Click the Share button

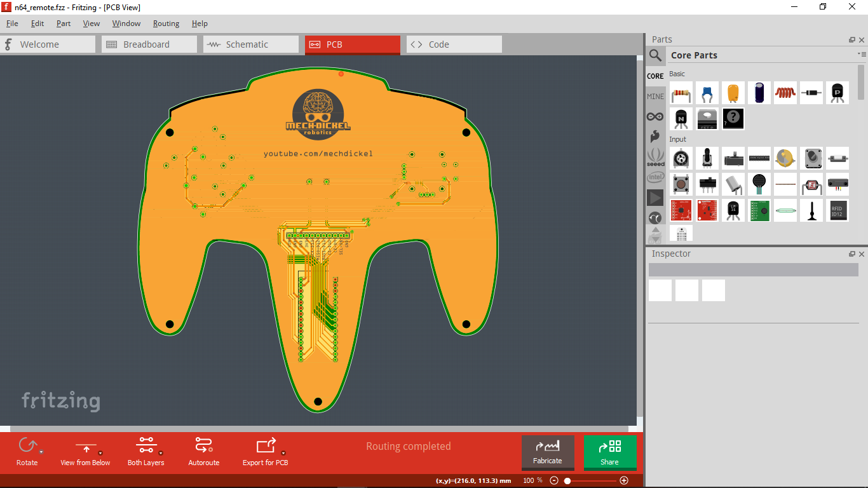610,452
